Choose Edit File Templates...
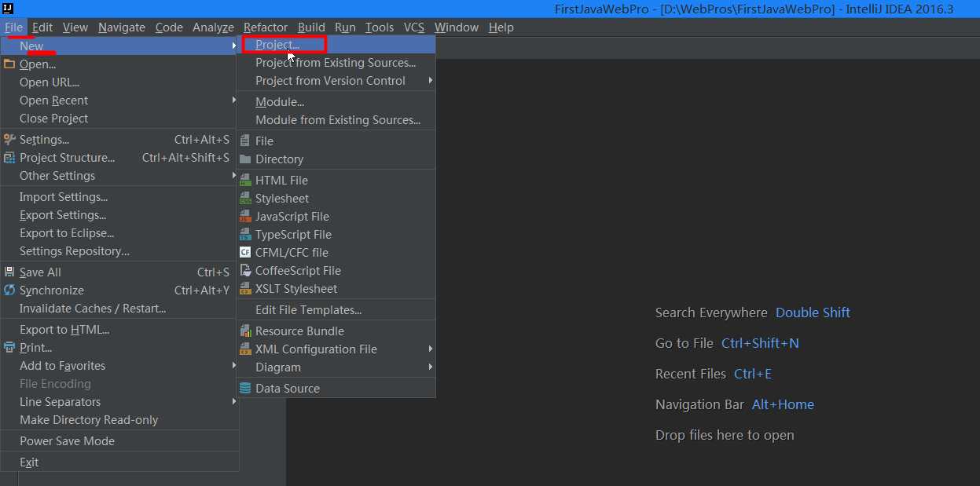 click(x=336, y=310)
